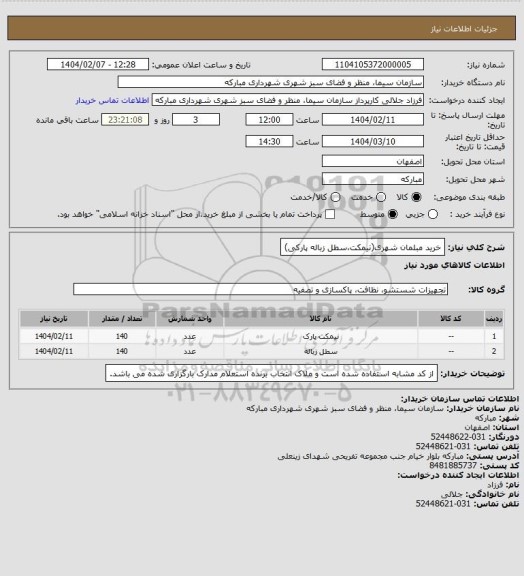This screenshot has width=524, height=576.
Task: Select the سطل زباله item name cell
Action: point(320,352)
